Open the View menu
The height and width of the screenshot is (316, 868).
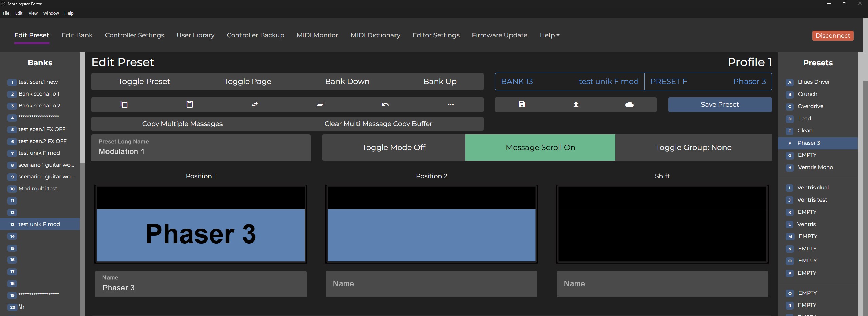[33, 13]
